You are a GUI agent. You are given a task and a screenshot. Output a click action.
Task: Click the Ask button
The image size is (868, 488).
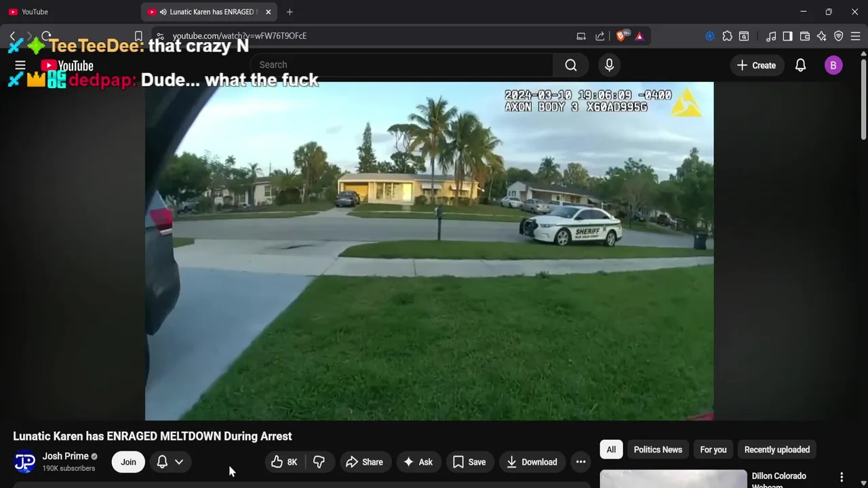[418, 462]
